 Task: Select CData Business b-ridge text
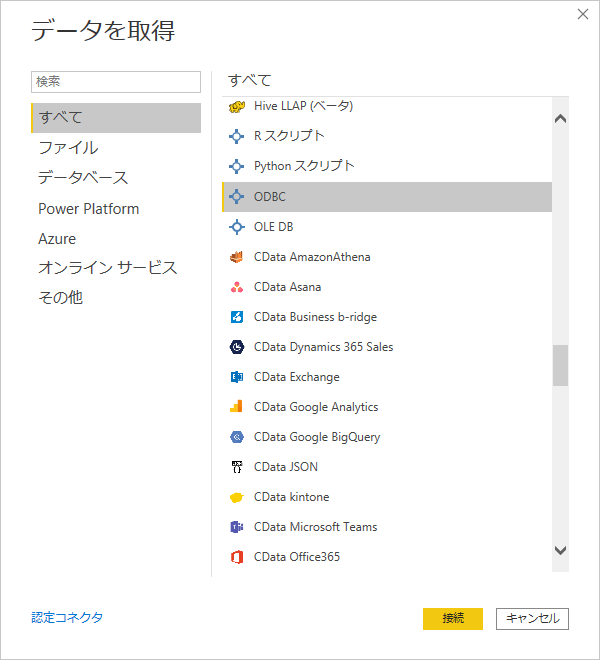(315, 317)
